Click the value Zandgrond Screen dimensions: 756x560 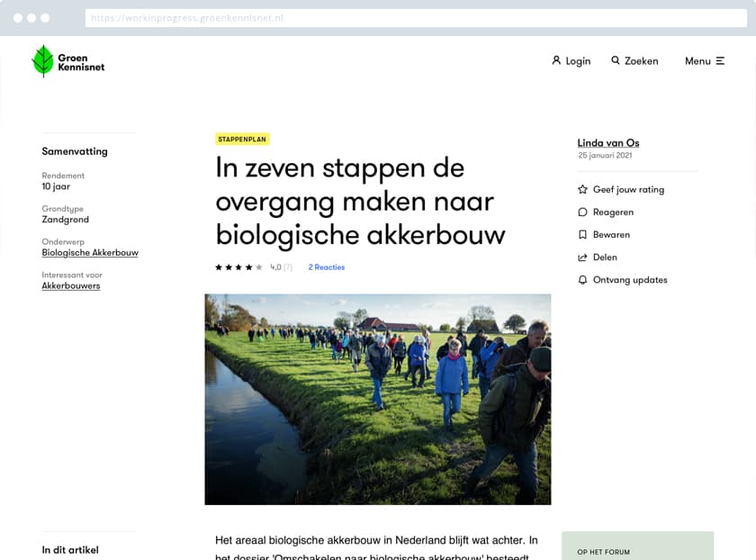point(65,220)
